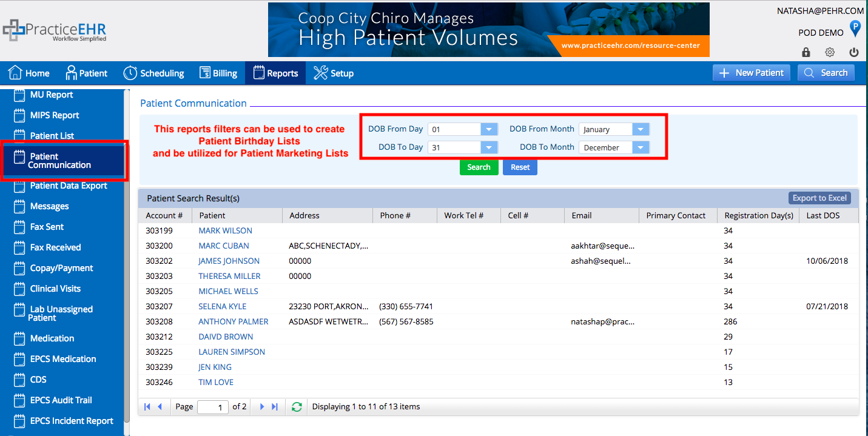Screen dimensions: 868x436
Task: Open the Setup tab
Action: pos(334,73)
